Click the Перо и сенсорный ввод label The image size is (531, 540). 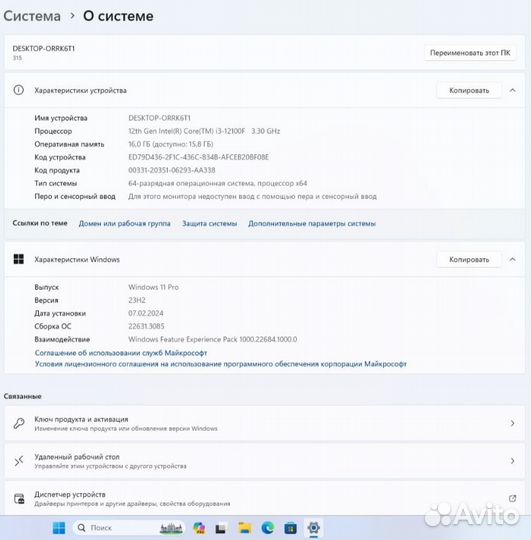(x=75, y=196)
